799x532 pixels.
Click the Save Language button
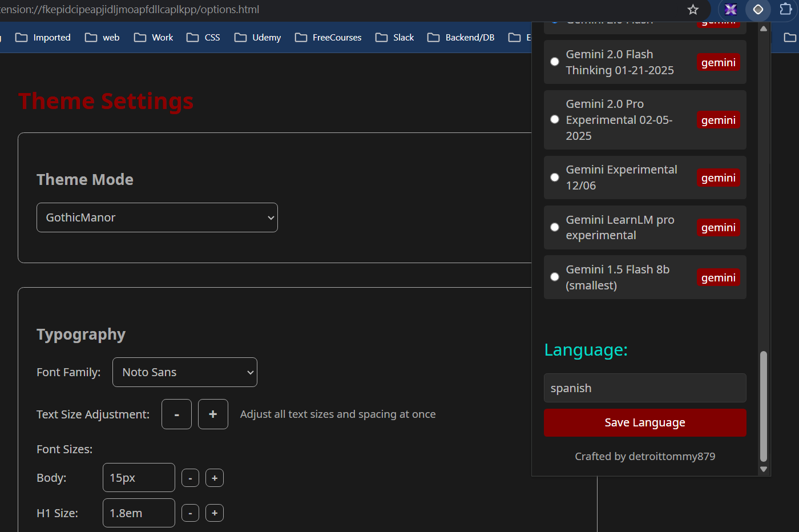(645, 422)
